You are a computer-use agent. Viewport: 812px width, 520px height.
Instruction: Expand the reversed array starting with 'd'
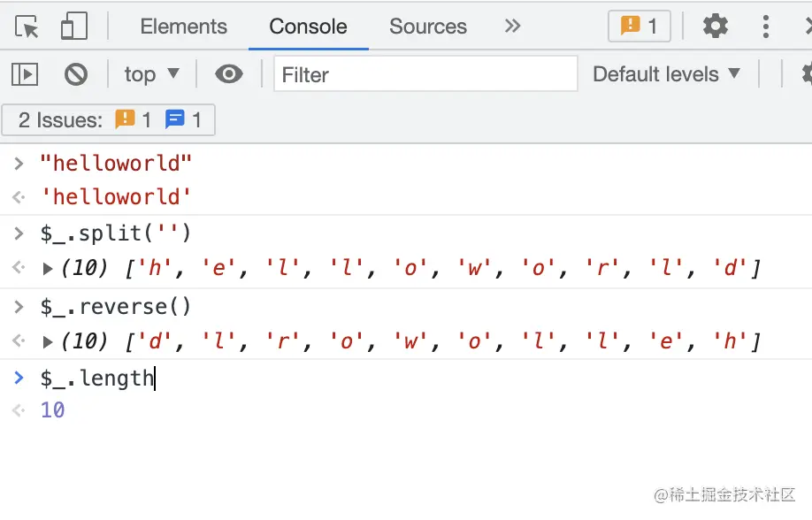coord(49,341)
